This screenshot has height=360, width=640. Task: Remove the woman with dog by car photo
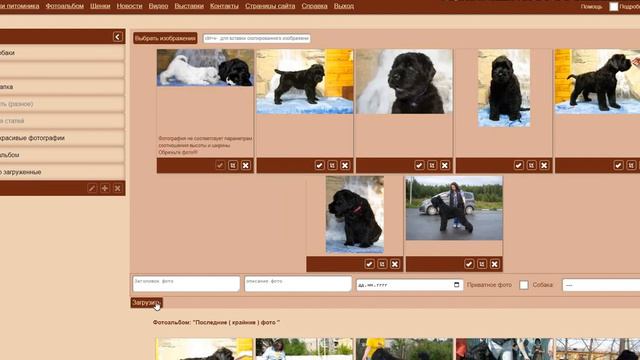(x=494, y=264)
